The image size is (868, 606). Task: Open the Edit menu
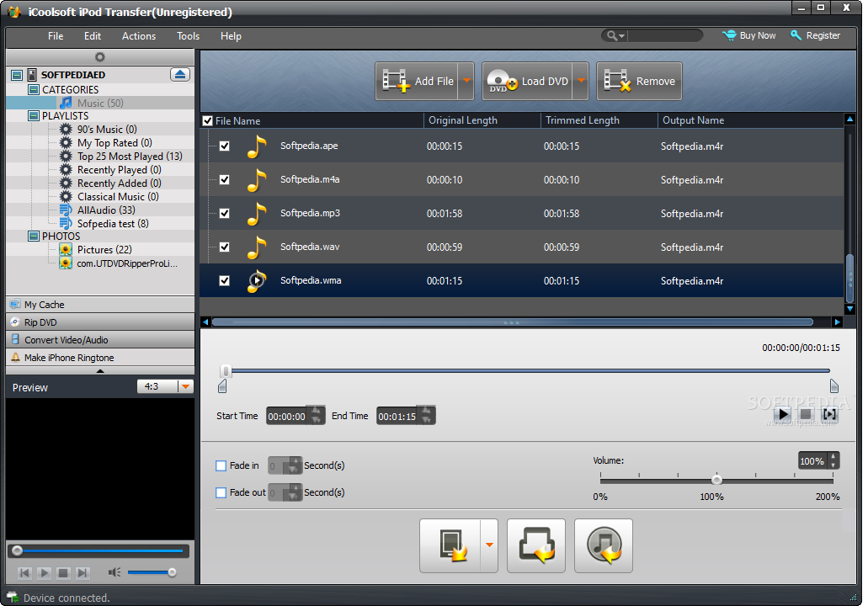(93, 36)
